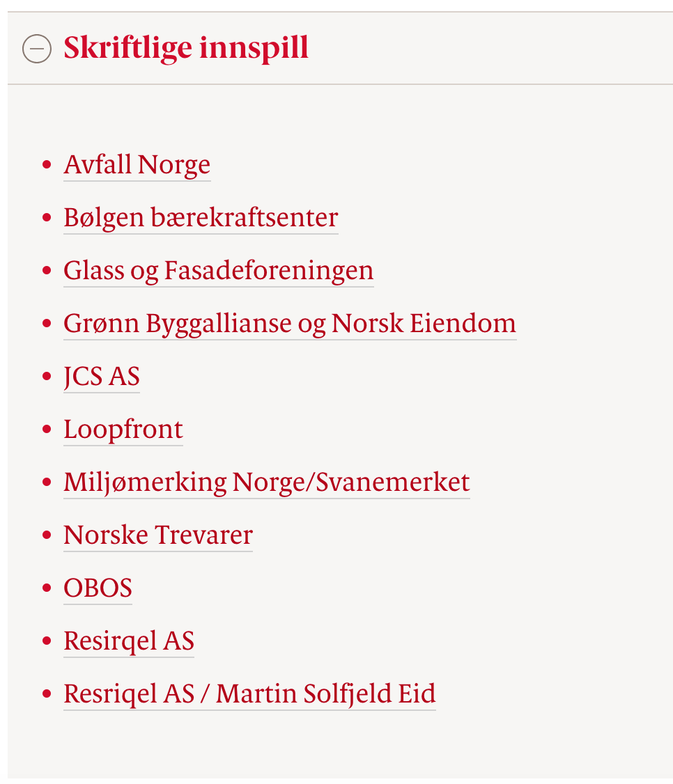Open the Miljømerking Norge/Svanemerket link
Viewport: 673px width, 784px height.
267,483
